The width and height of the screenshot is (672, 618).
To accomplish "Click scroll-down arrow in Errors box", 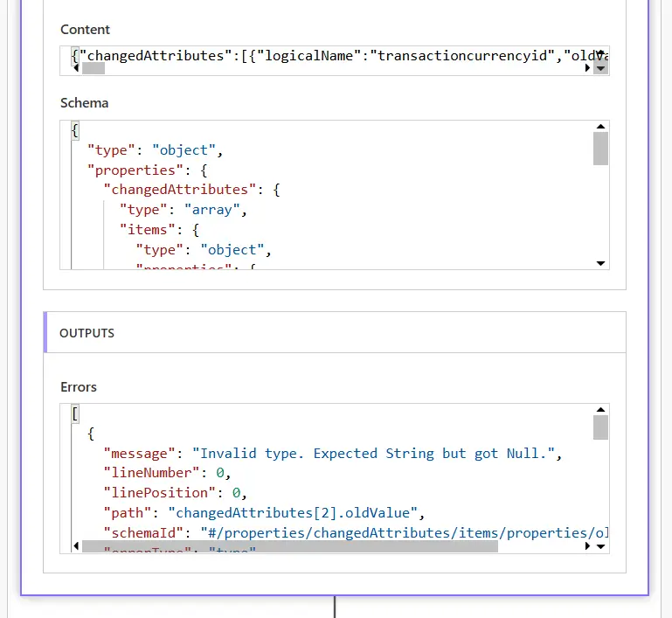I will (599, 546).
